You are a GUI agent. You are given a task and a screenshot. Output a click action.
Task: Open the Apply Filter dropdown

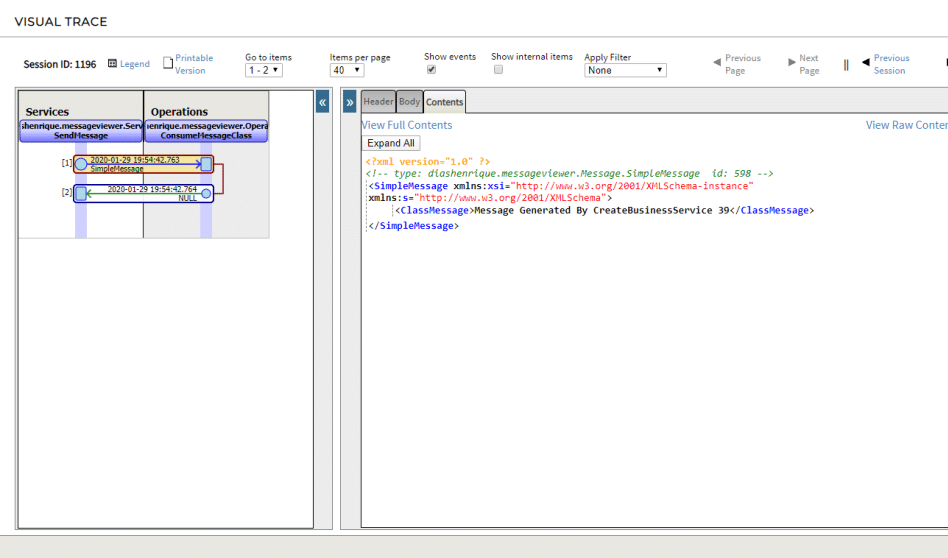(625, 70)
